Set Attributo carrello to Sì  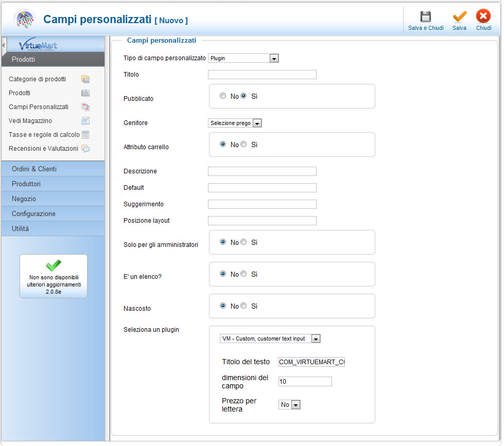pos(244,145)
